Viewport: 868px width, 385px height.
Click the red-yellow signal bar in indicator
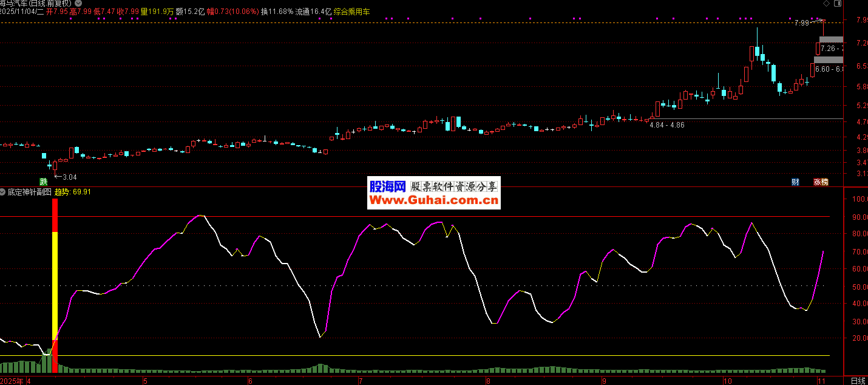(x=55, y=285)
